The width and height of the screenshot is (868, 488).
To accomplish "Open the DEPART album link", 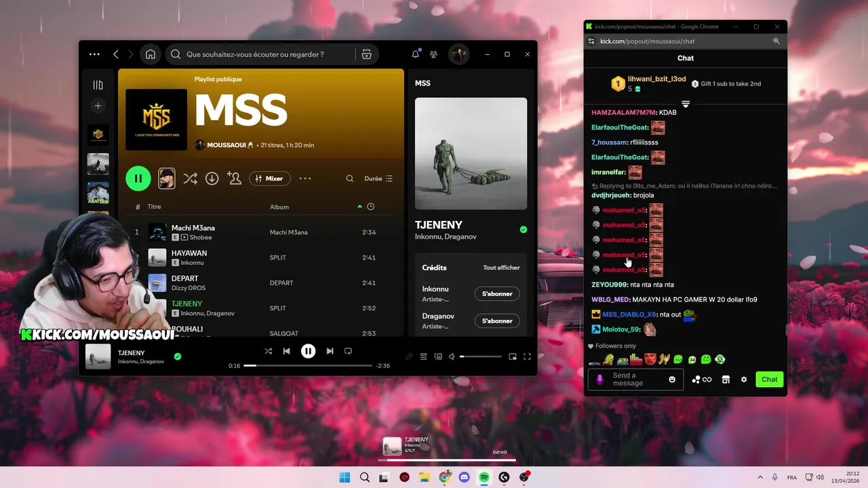I will tap(281, 283).
